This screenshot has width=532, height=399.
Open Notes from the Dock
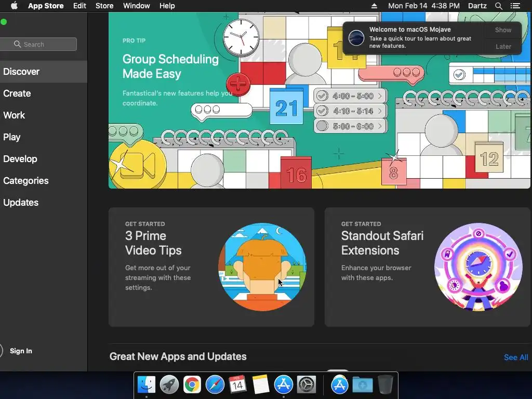[x=261, y=385]
